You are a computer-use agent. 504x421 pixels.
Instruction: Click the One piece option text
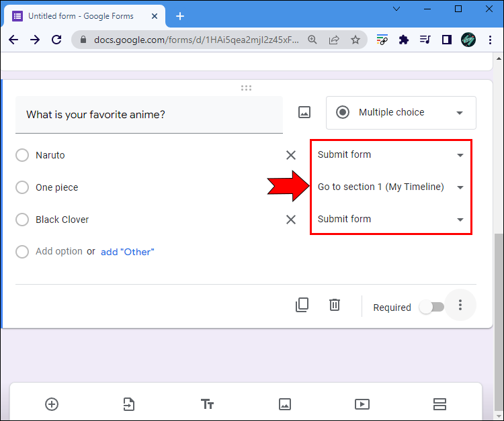(x=57, y=187)
